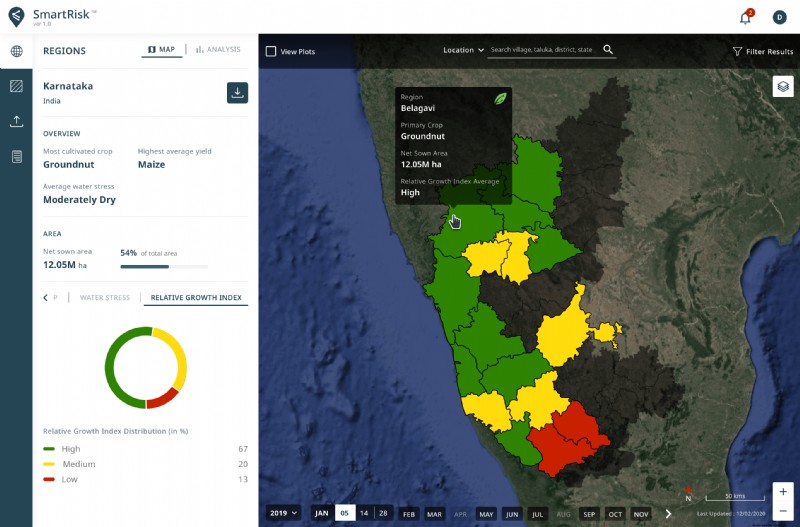800x527 pixels.
Task: Open the 2019 year dropdown
Action: click(284, 513)
